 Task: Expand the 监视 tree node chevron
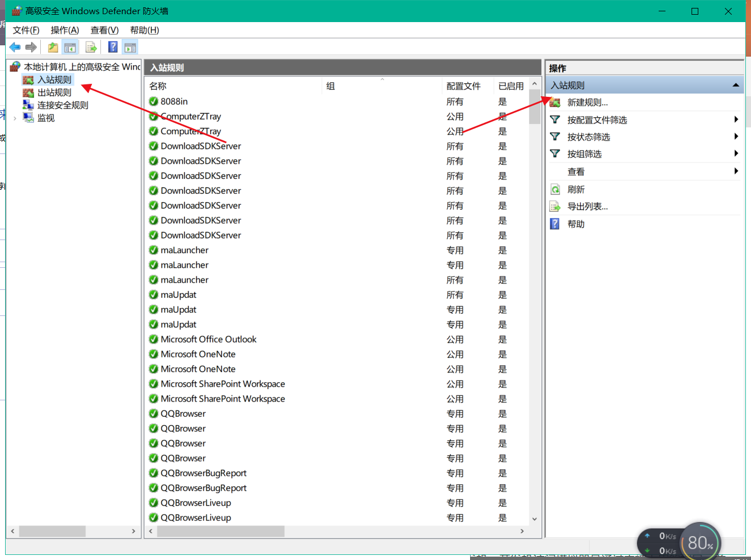(15, 118)
